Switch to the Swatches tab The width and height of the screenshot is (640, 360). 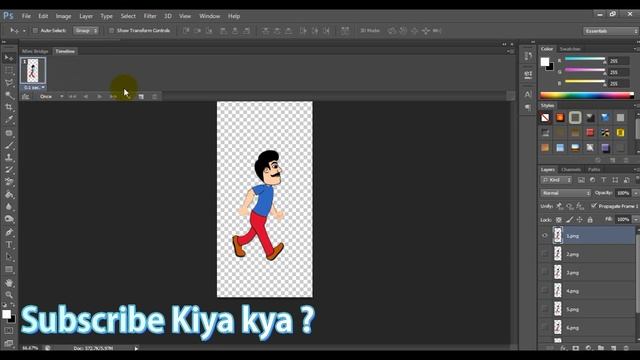[570, 49]
